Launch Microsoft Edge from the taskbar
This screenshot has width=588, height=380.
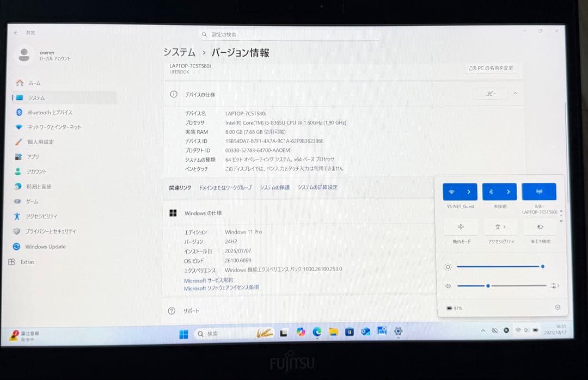coord(316,332)
